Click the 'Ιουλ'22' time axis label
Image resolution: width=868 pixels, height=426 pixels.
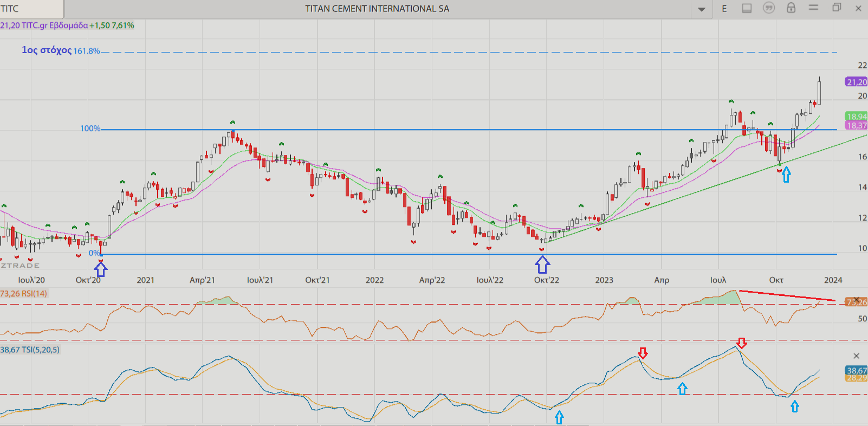pyautogui.click(x=490, y=280)
